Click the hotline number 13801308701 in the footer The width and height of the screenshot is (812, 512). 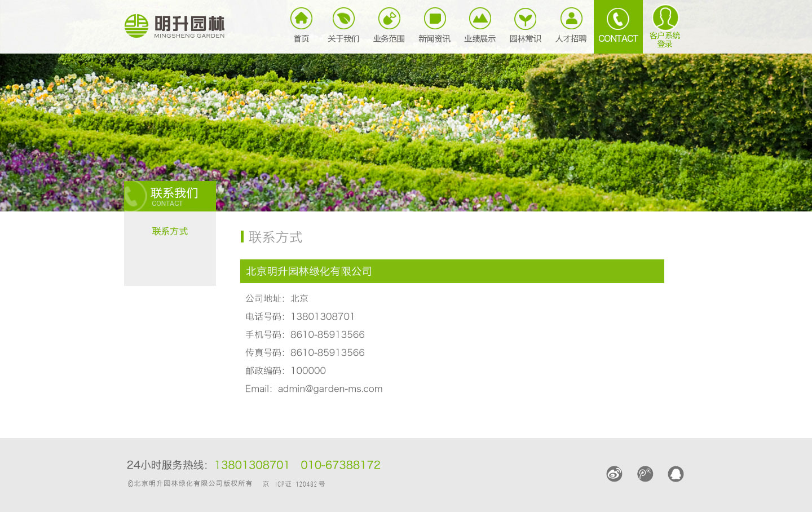point(251,465)
